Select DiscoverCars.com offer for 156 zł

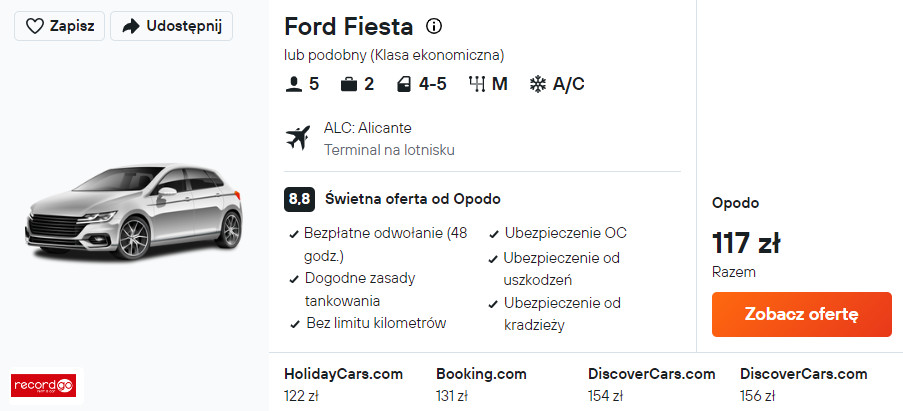[803, 384]
